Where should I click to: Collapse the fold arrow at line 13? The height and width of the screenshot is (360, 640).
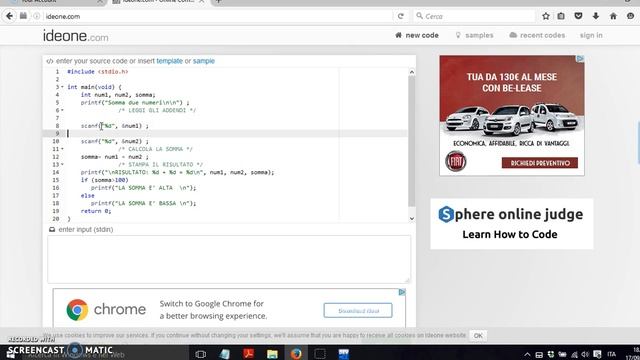(62, 164)
